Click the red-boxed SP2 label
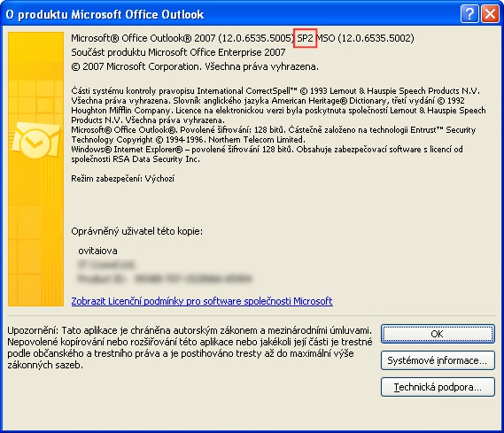504x433 pixels. coord(305,38)
